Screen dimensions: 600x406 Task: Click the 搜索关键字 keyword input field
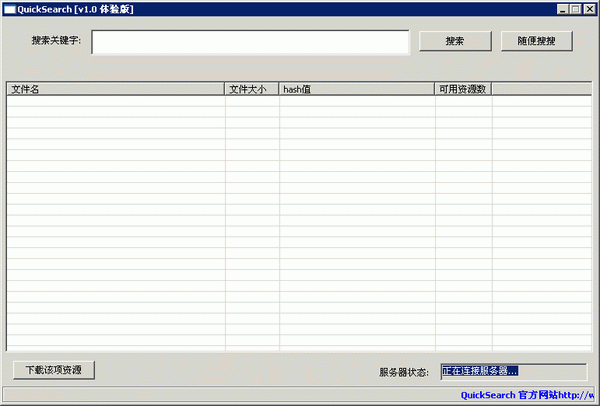pos(250,42)
